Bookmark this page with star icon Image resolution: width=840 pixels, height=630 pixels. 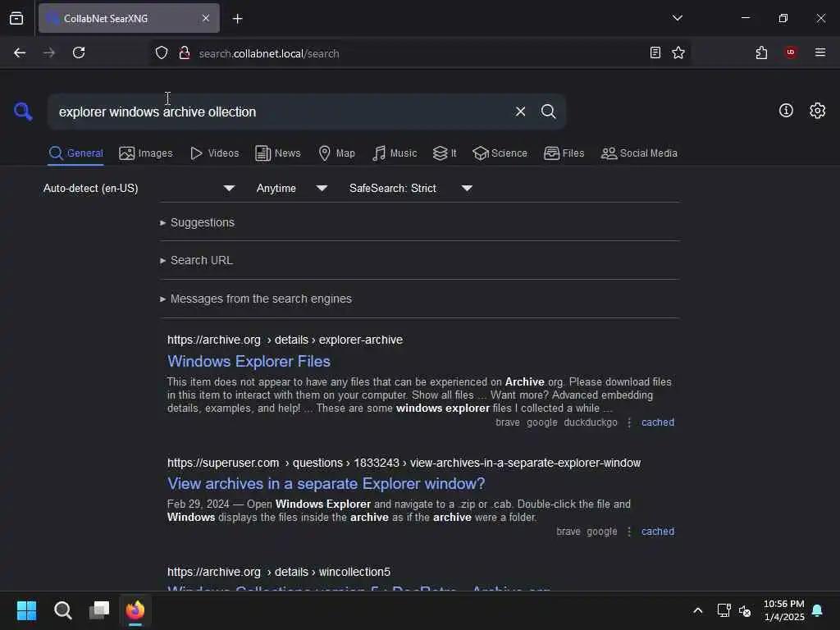pos(678,52)
